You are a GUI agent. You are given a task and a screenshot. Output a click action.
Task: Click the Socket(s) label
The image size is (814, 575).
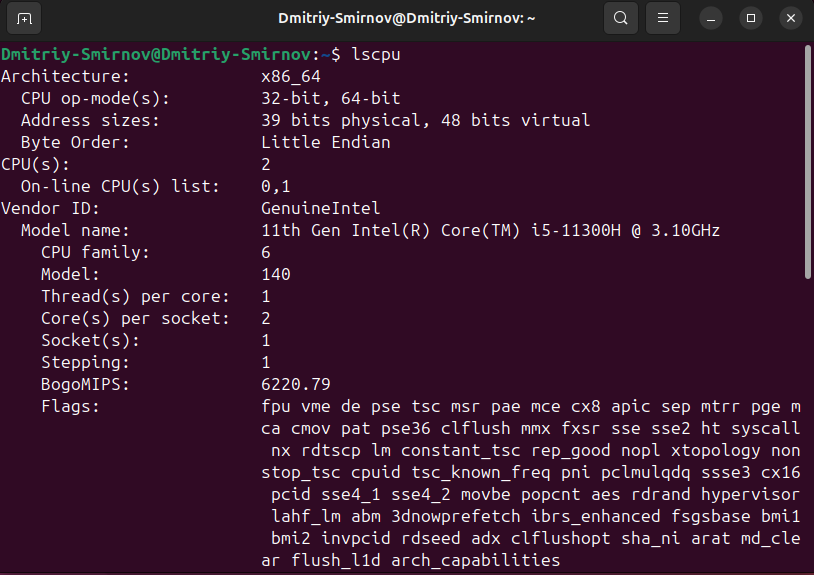(x=90, y=340)
